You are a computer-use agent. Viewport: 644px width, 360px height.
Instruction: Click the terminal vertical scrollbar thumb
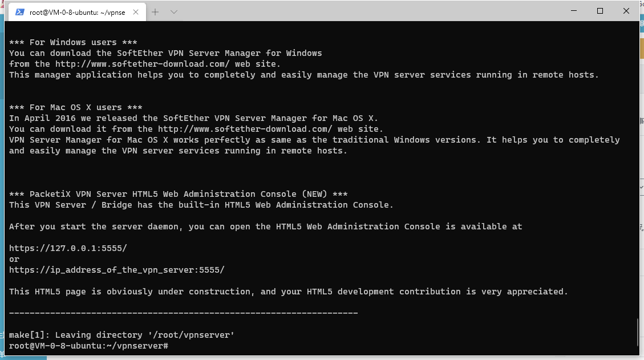pos(637,333)
